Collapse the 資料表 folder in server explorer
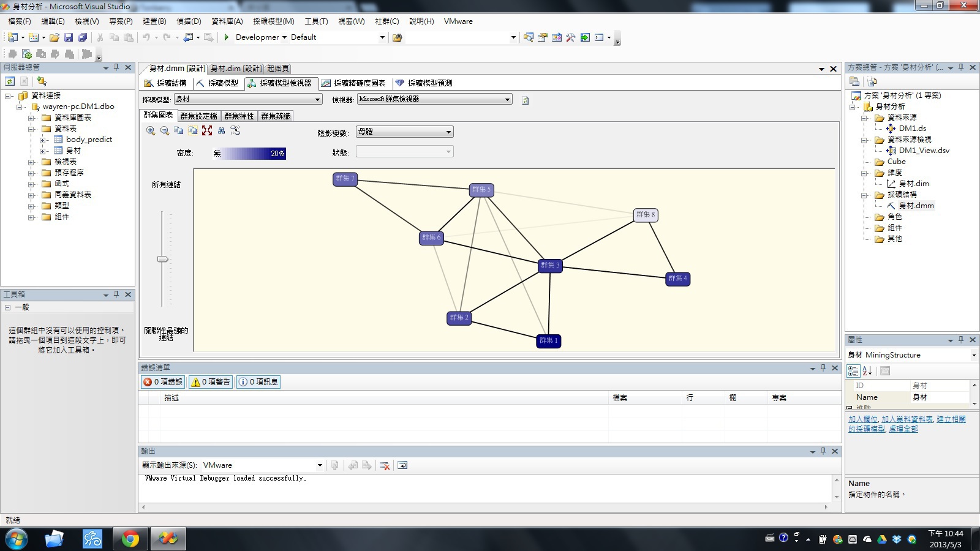The width and height of the screenshot is (980, 551). point(31,129)
